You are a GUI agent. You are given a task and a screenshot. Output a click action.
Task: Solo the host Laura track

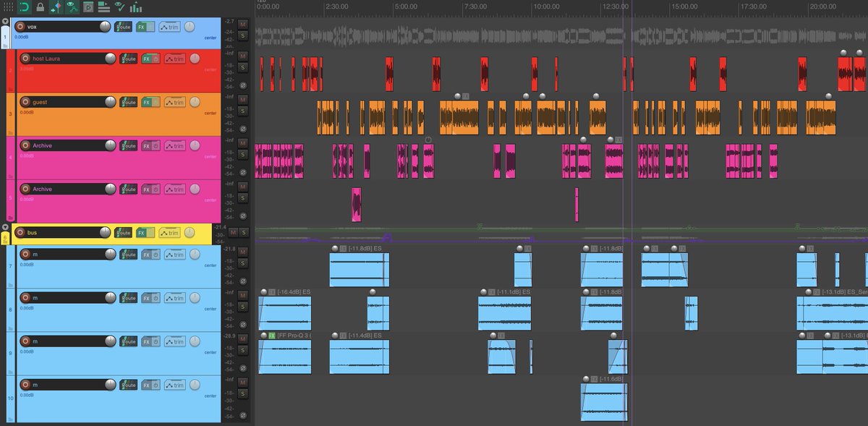point(243,67)
